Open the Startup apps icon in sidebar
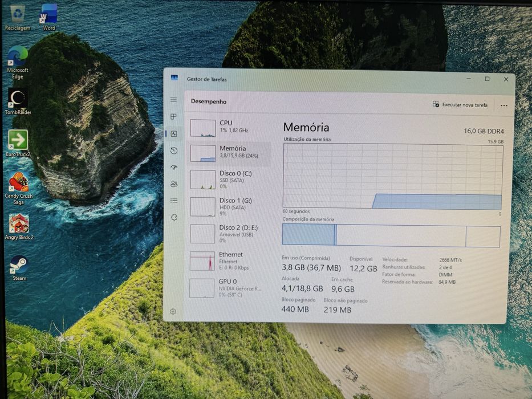The image size is (532, 399). [x=174, y=167]
